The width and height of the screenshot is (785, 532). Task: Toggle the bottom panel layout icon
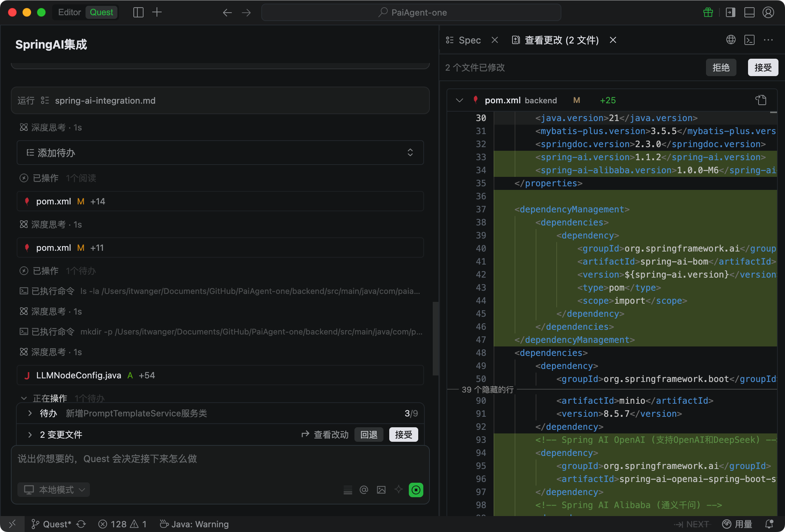tap(749, 12)
